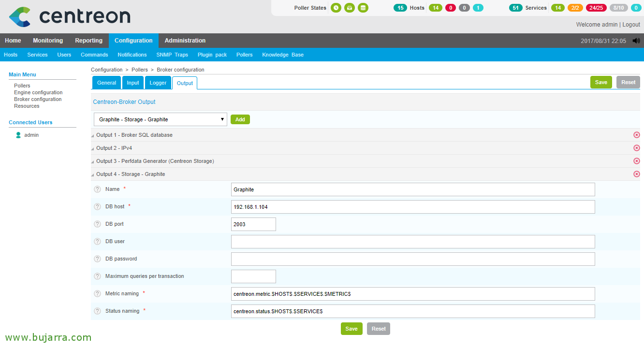Show help for DB user field

pos(97,242)
